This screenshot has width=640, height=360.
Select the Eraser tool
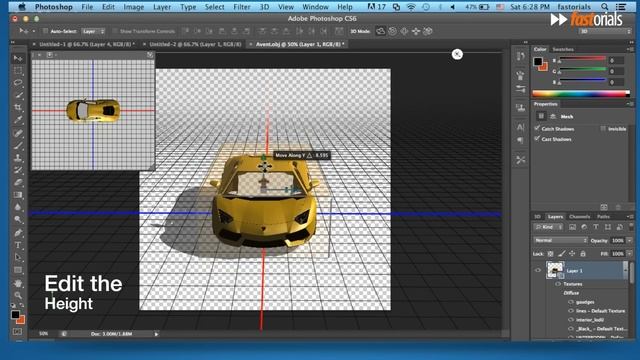(18, 182)
